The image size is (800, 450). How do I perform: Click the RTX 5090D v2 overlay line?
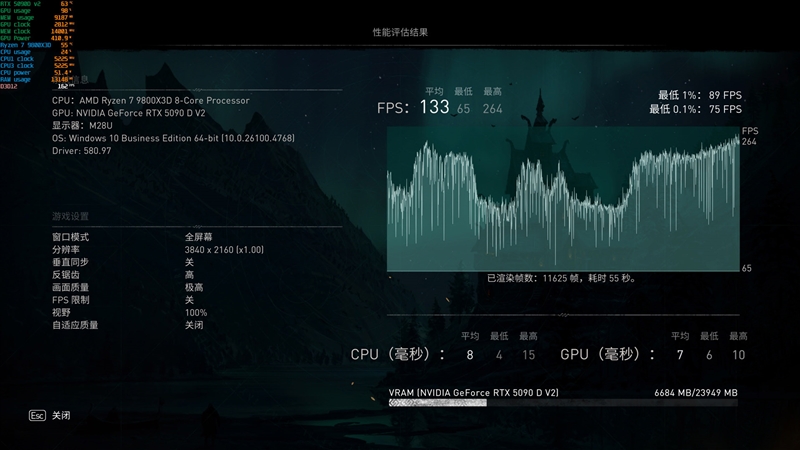pos(36,4)
